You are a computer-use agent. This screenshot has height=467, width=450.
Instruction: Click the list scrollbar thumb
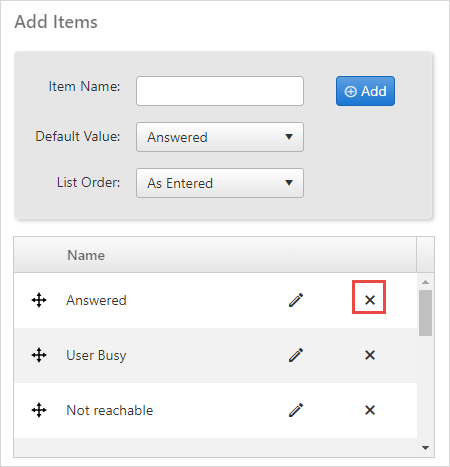[x=426, y=313]
